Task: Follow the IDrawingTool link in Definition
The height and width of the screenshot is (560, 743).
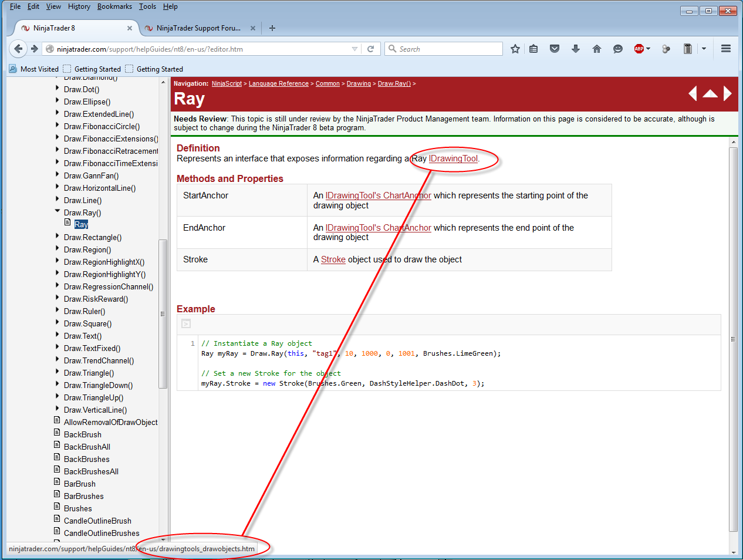Action: pyautogui.click(x=453, y=158)
